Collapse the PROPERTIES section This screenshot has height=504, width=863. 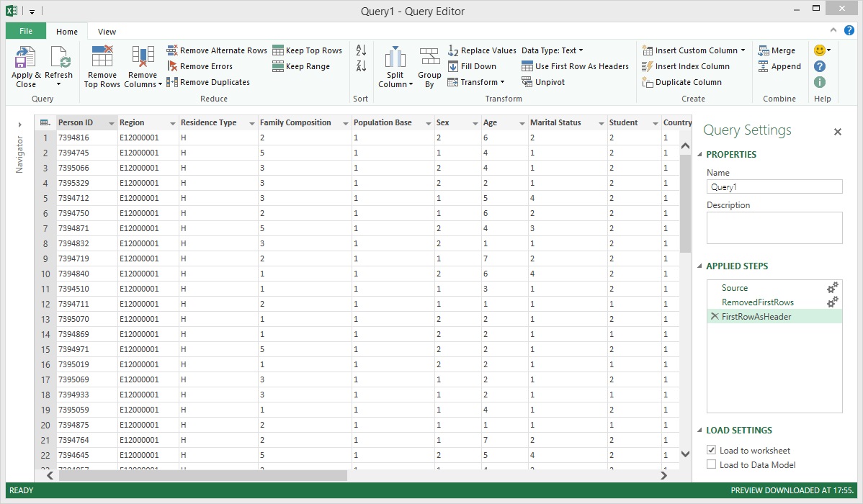click(699, 155)
